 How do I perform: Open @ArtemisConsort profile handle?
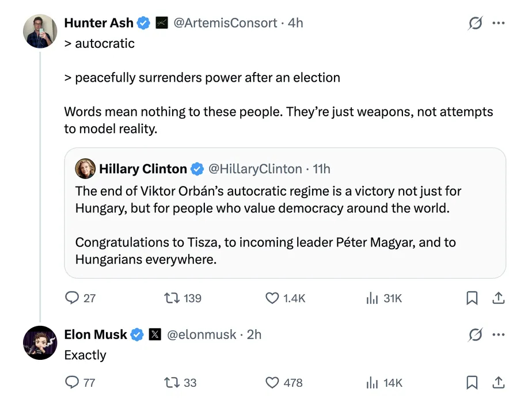(225, 23)
